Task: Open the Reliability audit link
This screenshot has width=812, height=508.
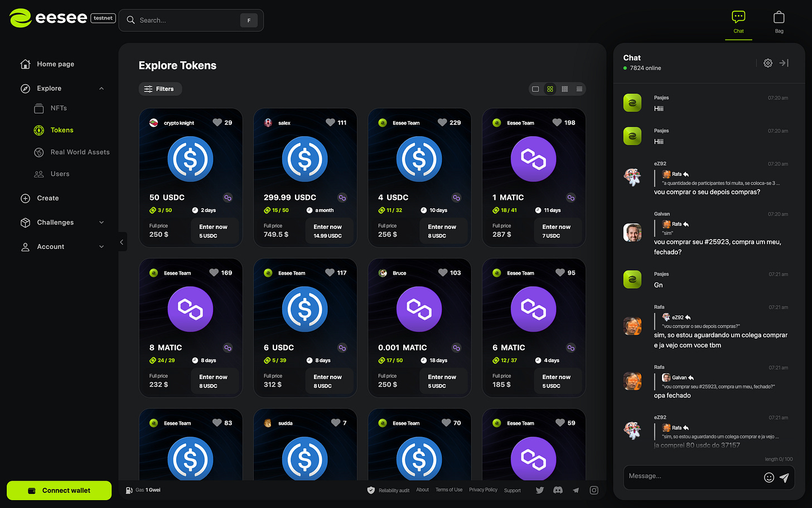Action: click(394, 490)
